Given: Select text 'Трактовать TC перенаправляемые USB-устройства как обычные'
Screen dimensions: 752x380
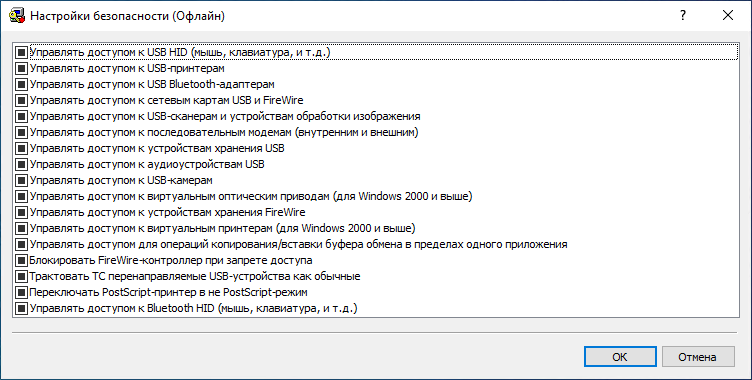Looking at the screenshot, I should (x=195, y=276).
